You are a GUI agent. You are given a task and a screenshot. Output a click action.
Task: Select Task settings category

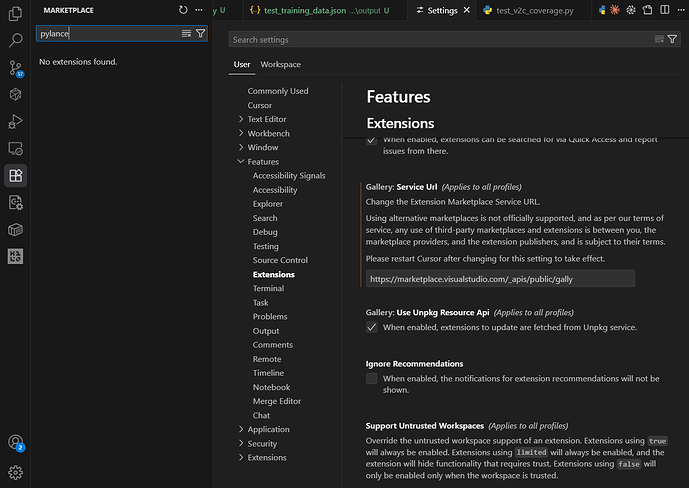tap(260, 302)
